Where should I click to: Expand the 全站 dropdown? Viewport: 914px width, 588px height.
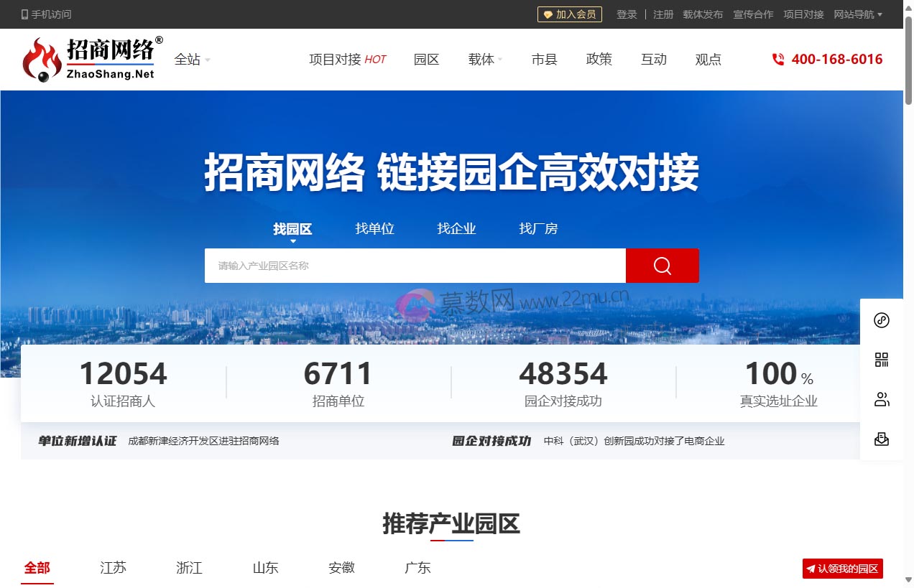point(191,60)
